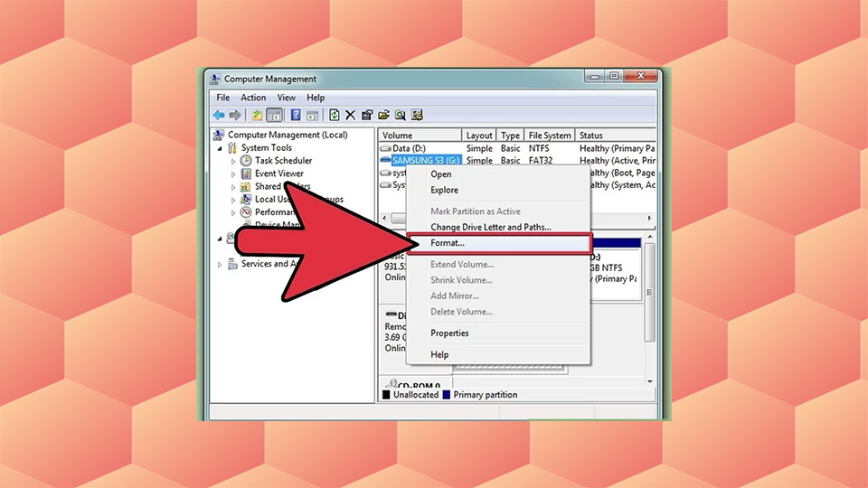Click the Task Scheduler clock icon
Image resolution: width=868 pixels, height=488 pixels.
coord(246,161)
